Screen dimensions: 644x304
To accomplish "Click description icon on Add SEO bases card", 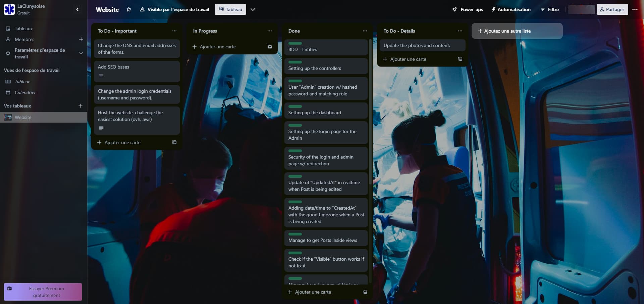I will [101, 76].
